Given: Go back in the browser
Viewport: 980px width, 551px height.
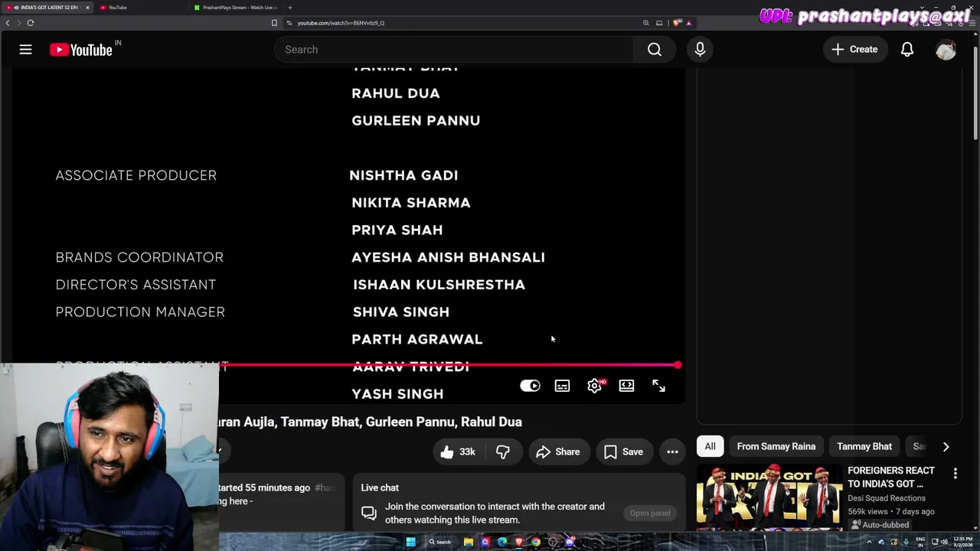Looking at the screenshot, I should (x=8, y=23).
